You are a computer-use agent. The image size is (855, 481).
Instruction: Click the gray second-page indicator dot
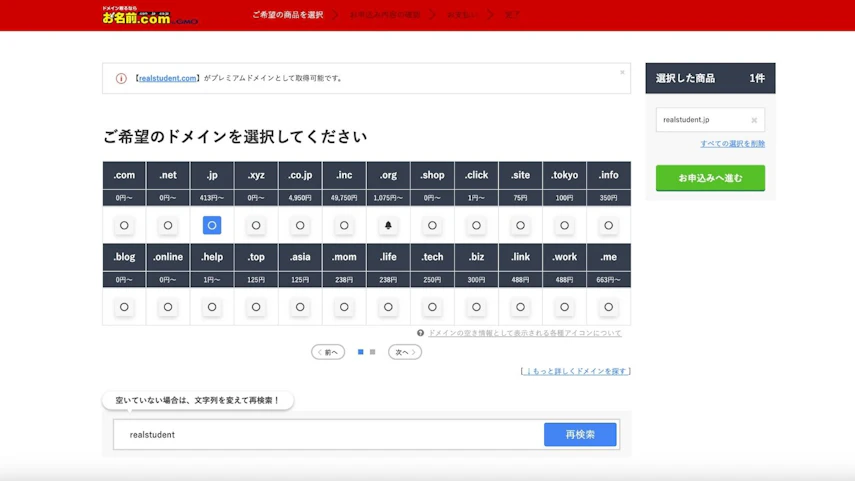pyautogui.click(x=372, y=352)
